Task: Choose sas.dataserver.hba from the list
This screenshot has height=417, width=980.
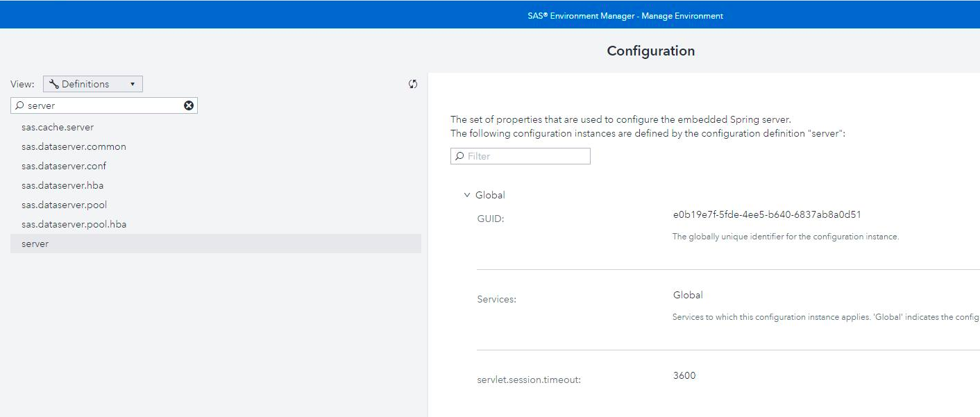Action: click(62, 185)
